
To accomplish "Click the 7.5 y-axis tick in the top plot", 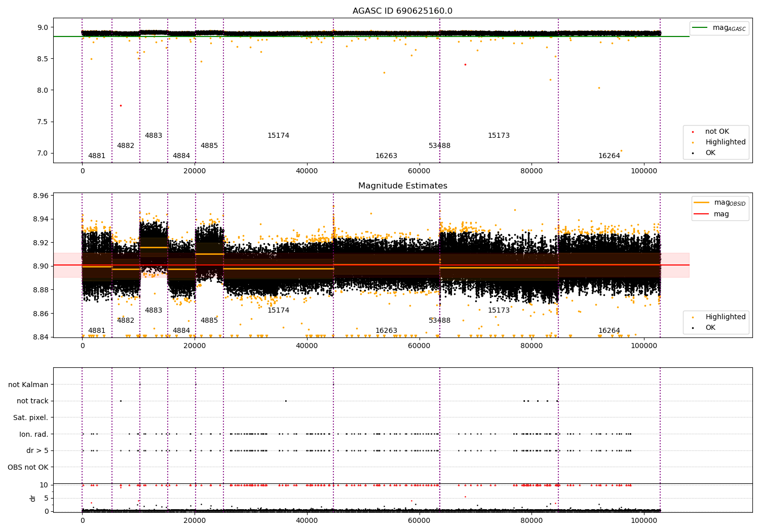I will [x=44, y=122].
